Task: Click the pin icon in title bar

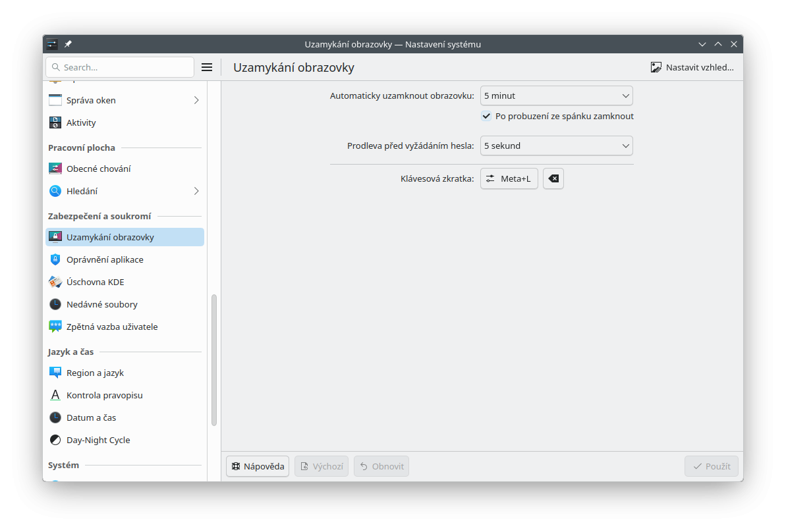Action: pyautogui.click(x=68, y=44)
